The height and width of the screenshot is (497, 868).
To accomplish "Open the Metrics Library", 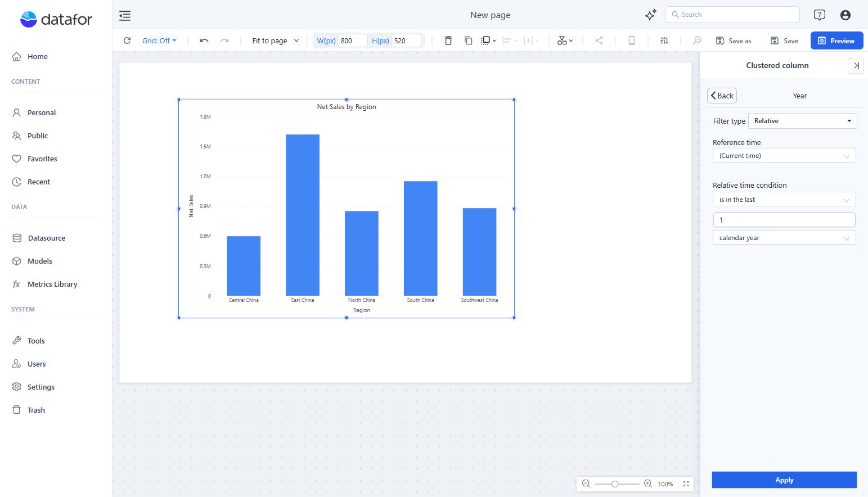I will pyautogui.click(x=45, y=284).
